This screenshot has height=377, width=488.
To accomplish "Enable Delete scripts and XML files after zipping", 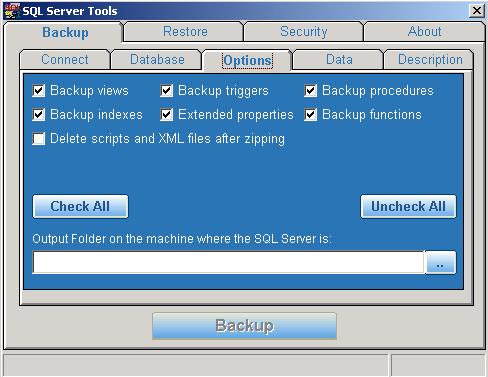I will (39, 139).
